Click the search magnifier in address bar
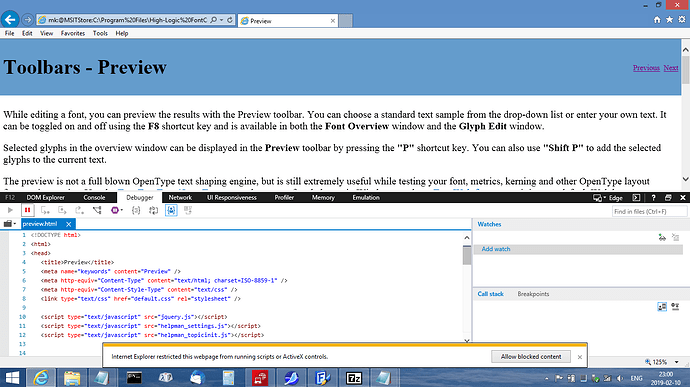 click(214, 20)
